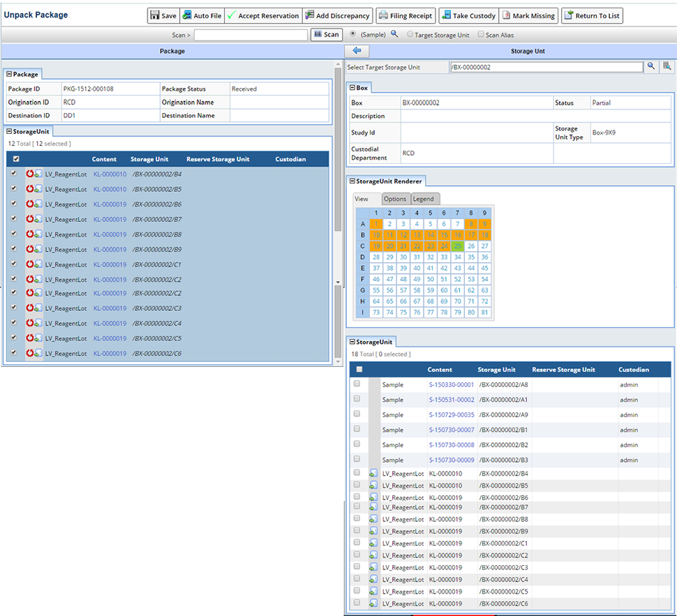Screen dimensions: 677x616
Task: Click the back arrow button above Storage Unit panel
Action: click(x=357, y=51)
